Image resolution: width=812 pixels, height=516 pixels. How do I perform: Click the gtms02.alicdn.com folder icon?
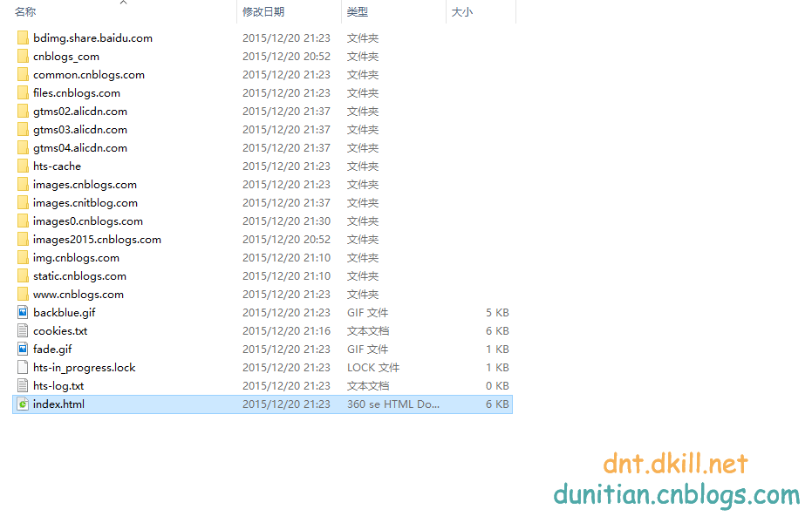click(x=23, y=112)
